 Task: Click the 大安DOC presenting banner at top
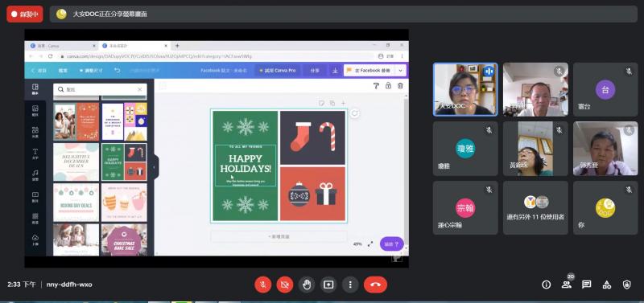(344, 14)
